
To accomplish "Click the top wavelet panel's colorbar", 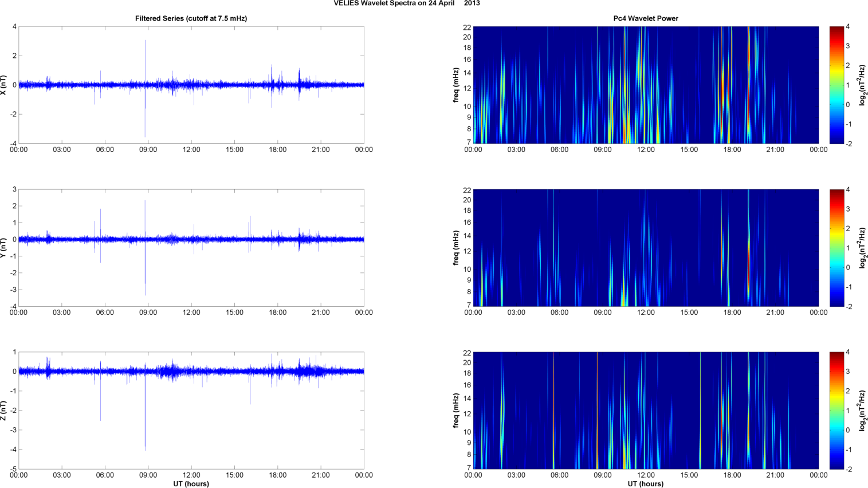I will point(836,85).
